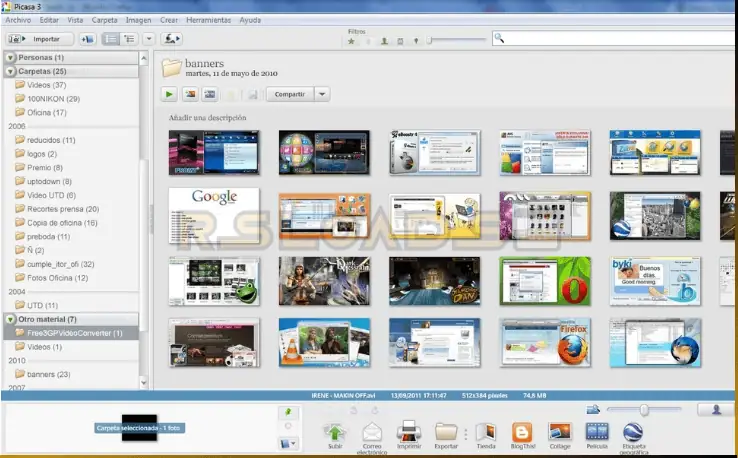Select the black tray photo thumbnail

(x=139, y=427)
